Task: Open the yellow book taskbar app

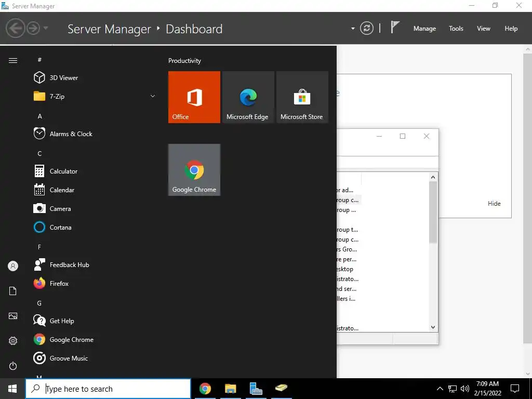Action: pos(281,389)
